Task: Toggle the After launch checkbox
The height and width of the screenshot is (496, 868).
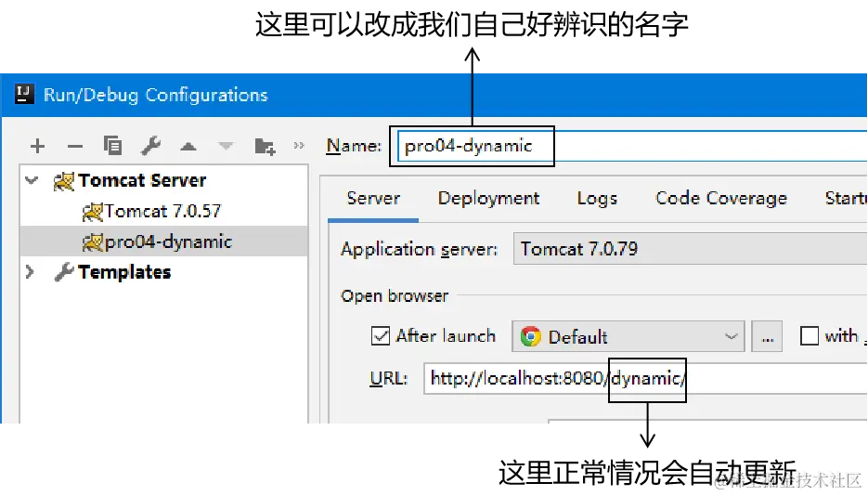Action: (381, 335)
